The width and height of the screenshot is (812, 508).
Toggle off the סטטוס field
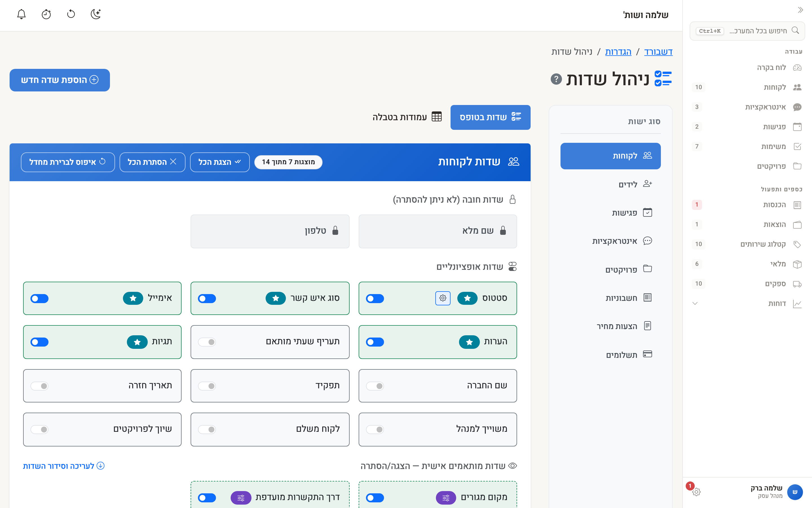pyautogui.click(x=375, y=298)
